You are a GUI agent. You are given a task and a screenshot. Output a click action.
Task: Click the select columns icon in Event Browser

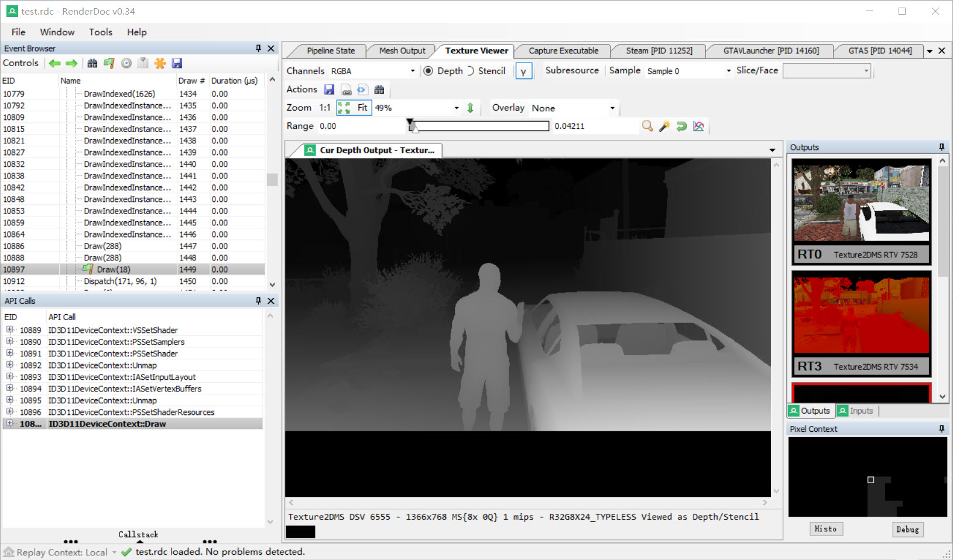tap(143, 63)
